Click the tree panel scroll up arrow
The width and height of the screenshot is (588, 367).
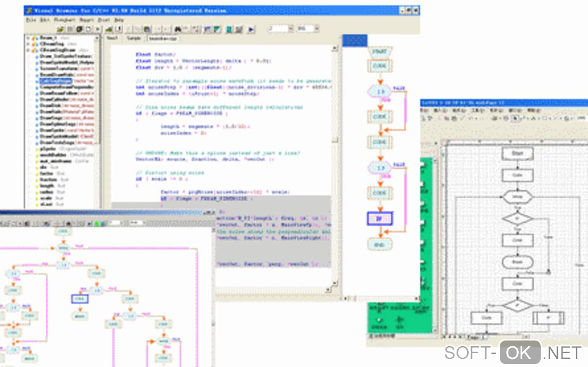(97, 38)
